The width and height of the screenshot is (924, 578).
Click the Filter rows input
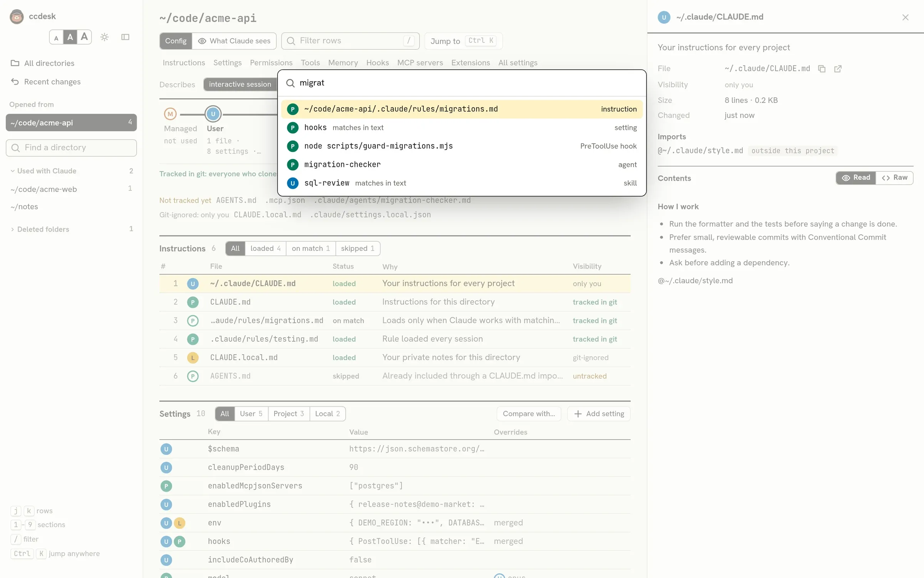point(350,41)
